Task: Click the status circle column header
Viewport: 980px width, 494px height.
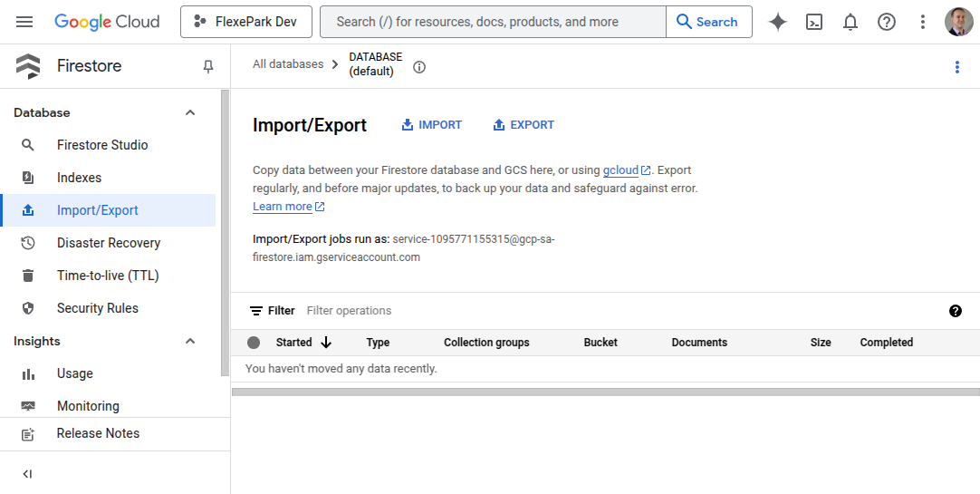Action: 253,343
